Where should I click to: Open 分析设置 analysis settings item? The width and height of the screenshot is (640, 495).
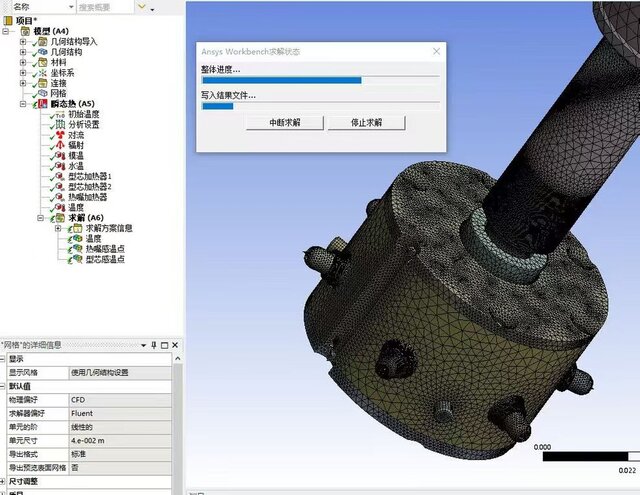tap(84, 124)
